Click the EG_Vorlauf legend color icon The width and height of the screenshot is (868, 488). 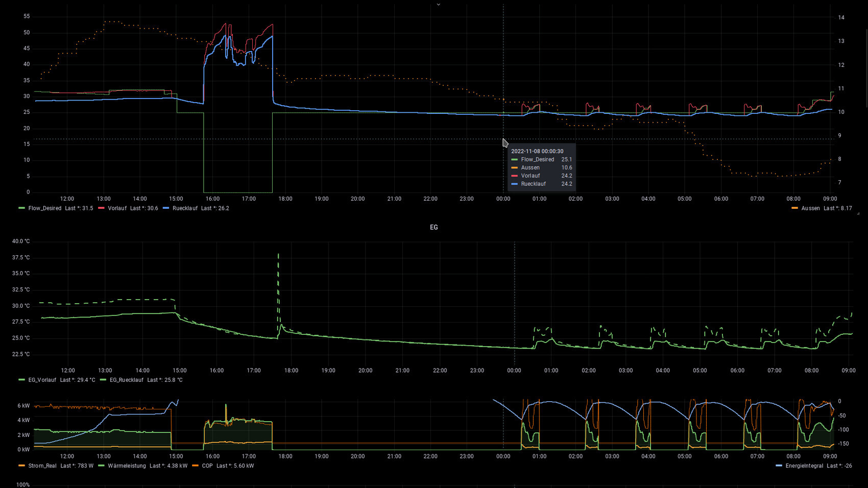click(x=21, y=380)
